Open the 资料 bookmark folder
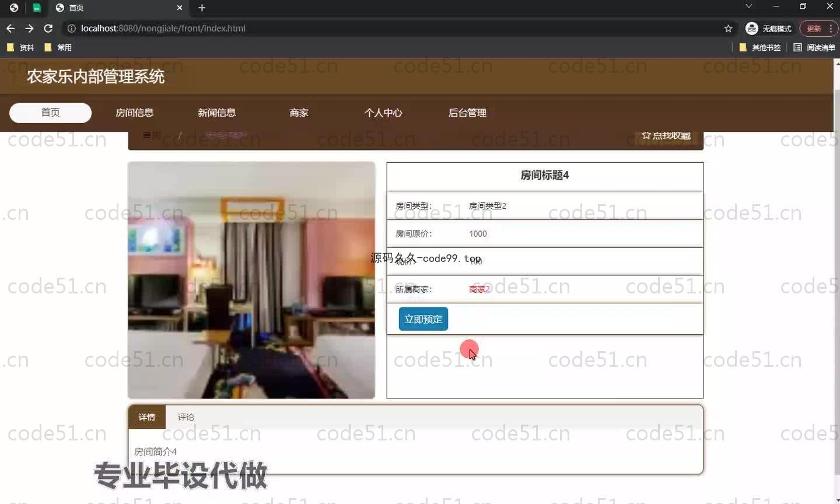 pyautogui.click(x=20, y=47)
